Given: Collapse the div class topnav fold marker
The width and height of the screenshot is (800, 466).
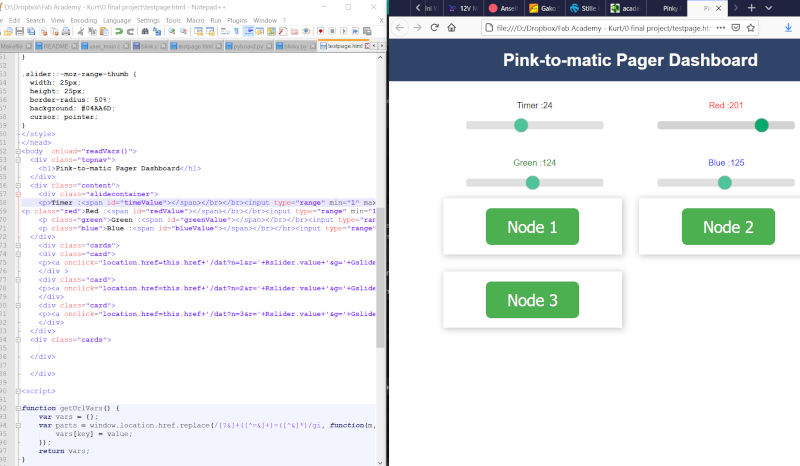Looking at the screenshot, I should 18,160.
